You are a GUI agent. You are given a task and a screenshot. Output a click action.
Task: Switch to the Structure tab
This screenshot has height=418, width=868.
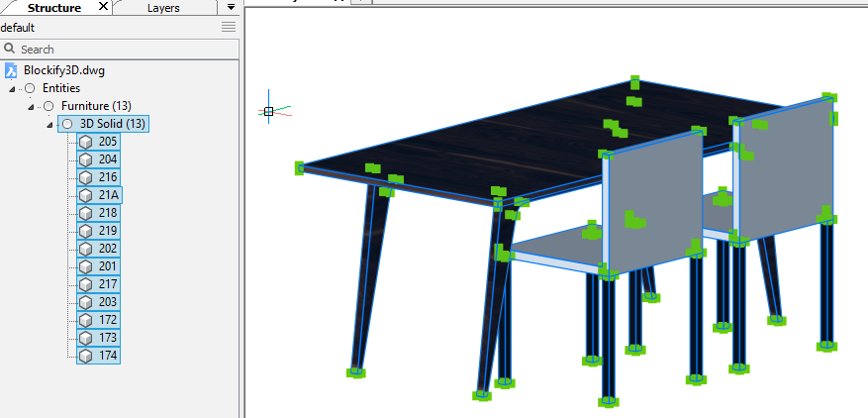point(54,8)
